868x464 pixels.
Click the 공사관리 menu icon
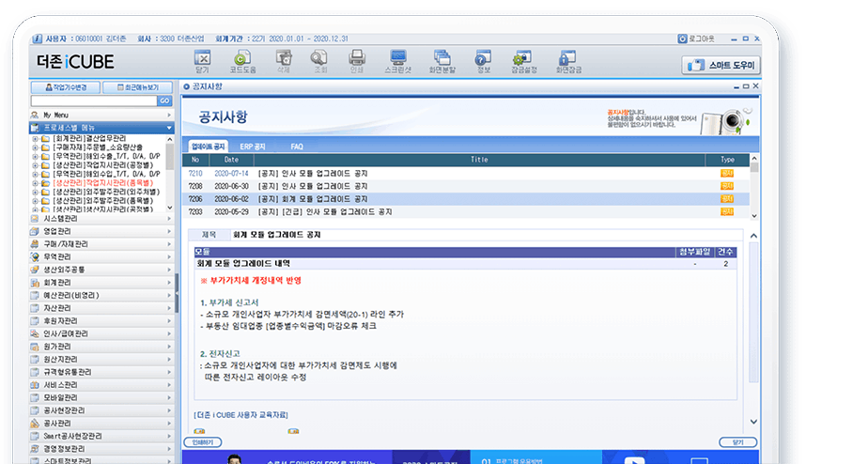pyautogui.click(x=35, y=423)
